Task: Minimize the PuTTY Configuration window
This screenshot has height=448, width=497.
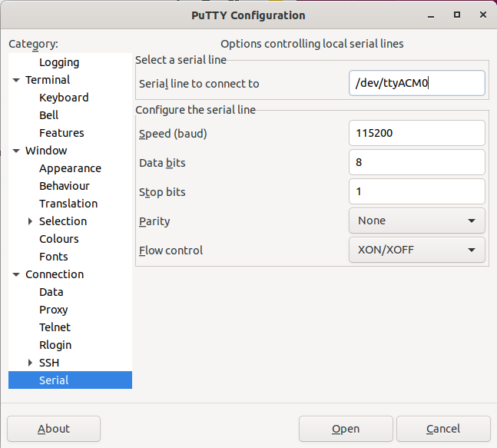Action: pos(431,15)
